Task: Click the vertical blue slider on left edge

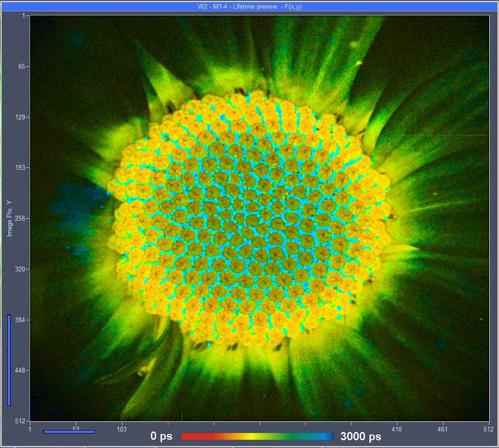Action: [x=9, y=360]
